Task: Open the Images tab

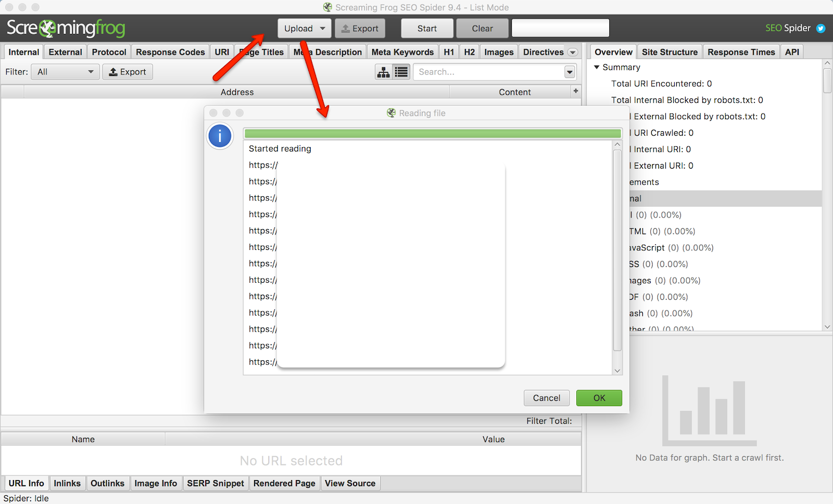Action: 499,52
